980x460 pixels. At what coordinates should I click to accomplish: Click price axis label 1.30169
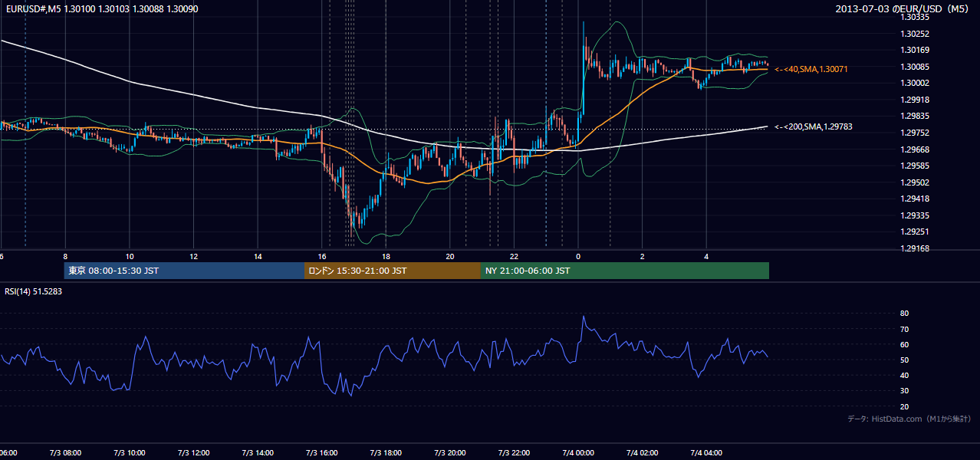(x=915, y=50)
